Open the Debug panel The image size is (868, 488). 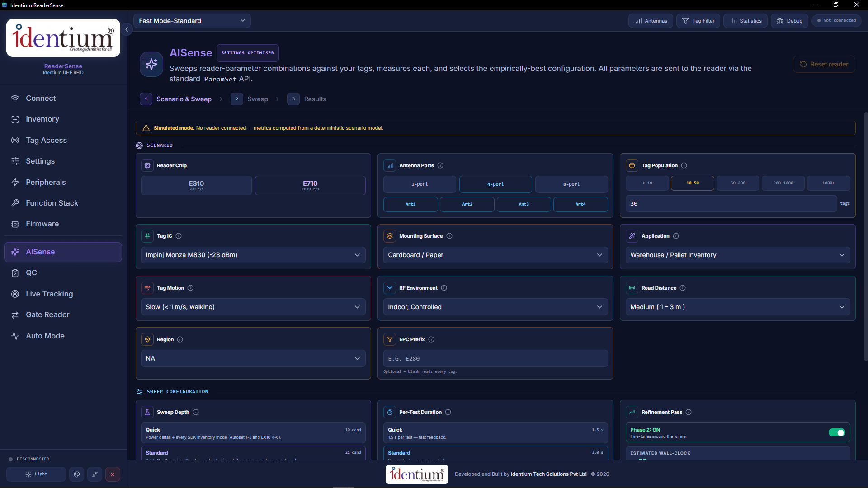click(x=789, y=21)
